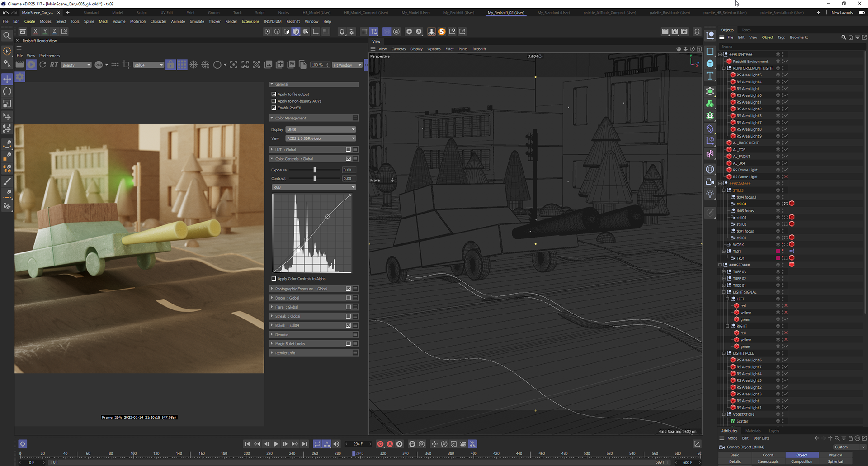This screenshot has width=868, height=466.
Task: Click the Physical tab button in Attributes
Action: pyautogui.click(x=835, y=455)
